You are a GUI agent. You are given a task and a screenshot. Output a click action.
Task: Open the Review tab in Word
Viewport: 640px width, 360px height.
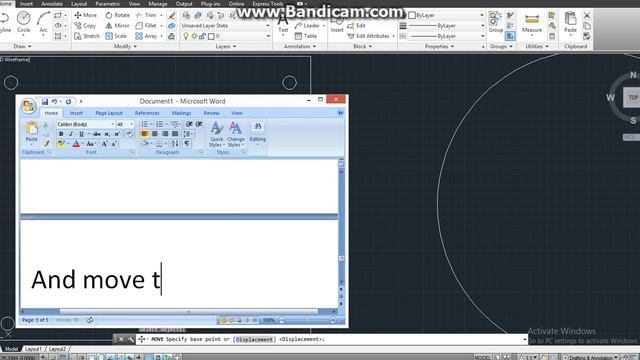(211, 113)
